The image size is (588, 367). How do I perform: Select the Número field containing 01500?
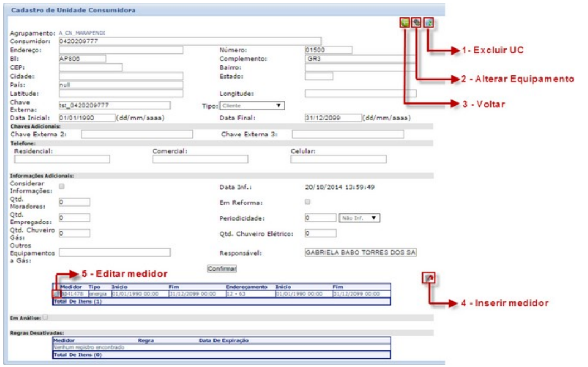pos(329,50)
